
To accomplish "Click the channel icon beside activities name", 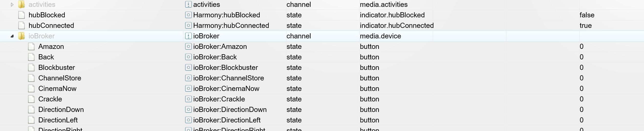I will click(x=188, y=4).
